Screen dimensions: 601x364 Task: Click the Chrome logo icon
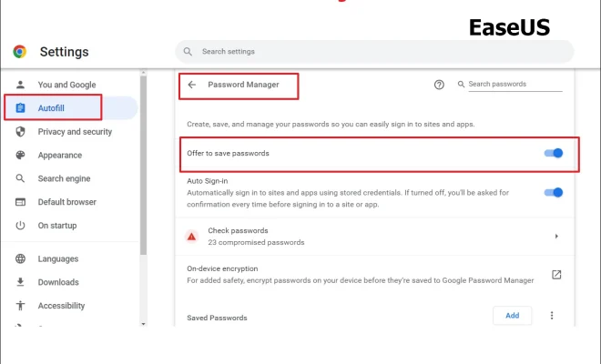point(19,51)
